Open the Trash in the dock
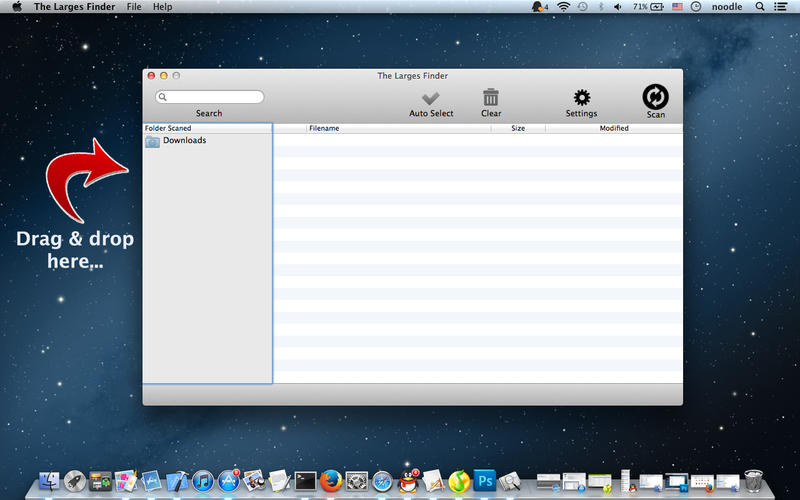 coord(754,481)
